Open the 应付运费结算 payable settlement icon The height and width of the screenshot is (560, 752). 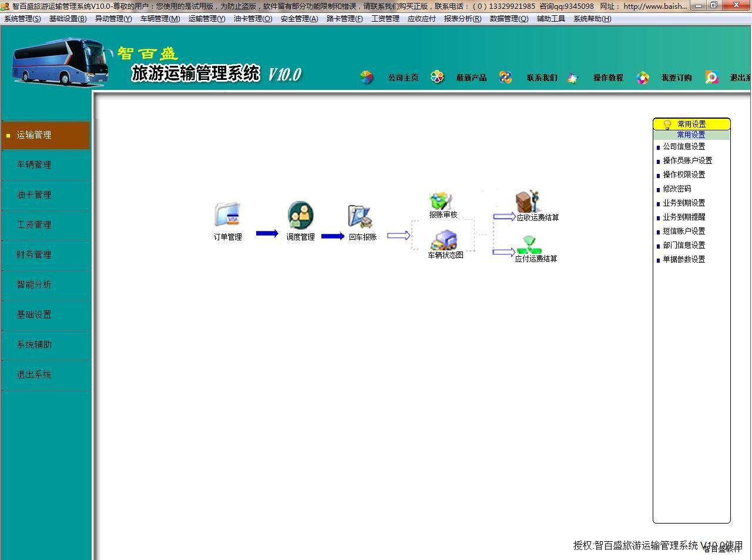[529, 244]
